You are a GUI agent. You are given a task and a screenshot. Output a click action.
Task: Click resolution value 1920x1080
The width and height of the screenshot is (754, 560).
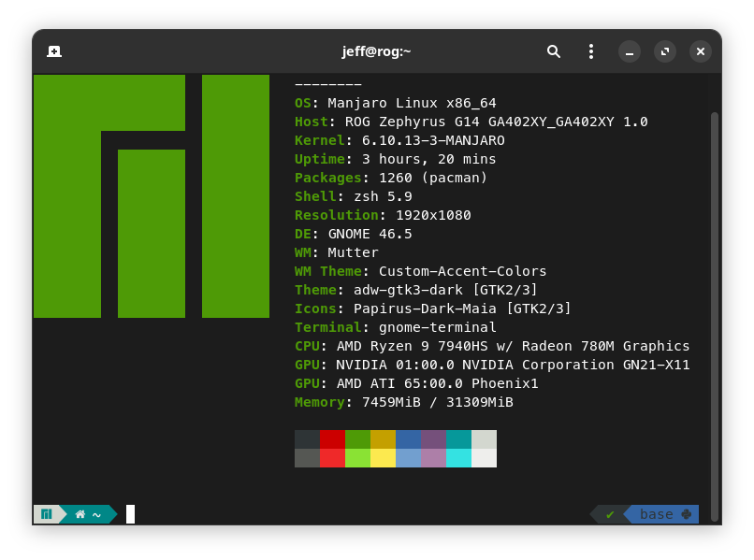(433, 215)
